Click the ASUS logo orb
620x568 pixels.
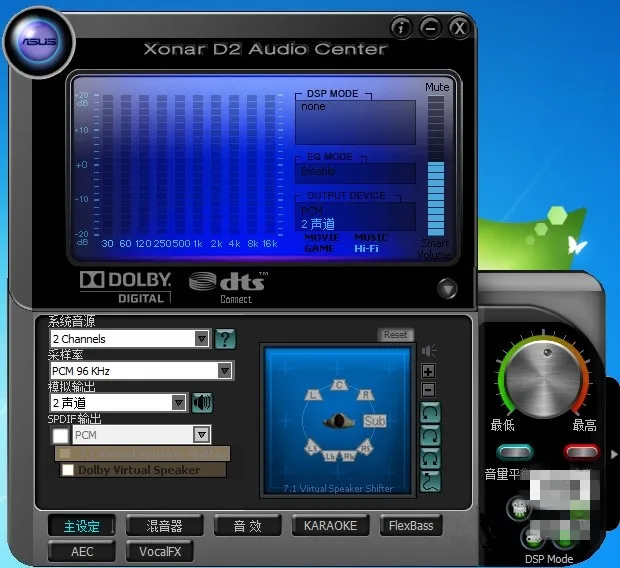[39, 42]
